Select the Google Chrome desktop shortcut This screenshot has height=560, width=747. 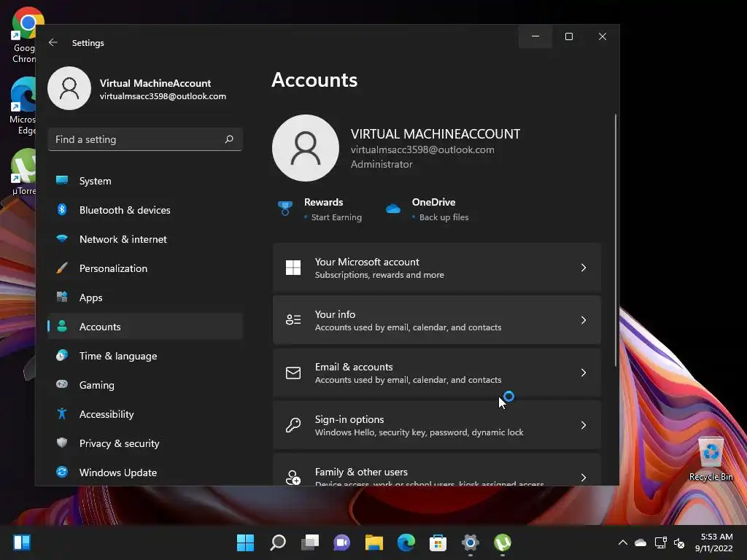pos(24,35)
